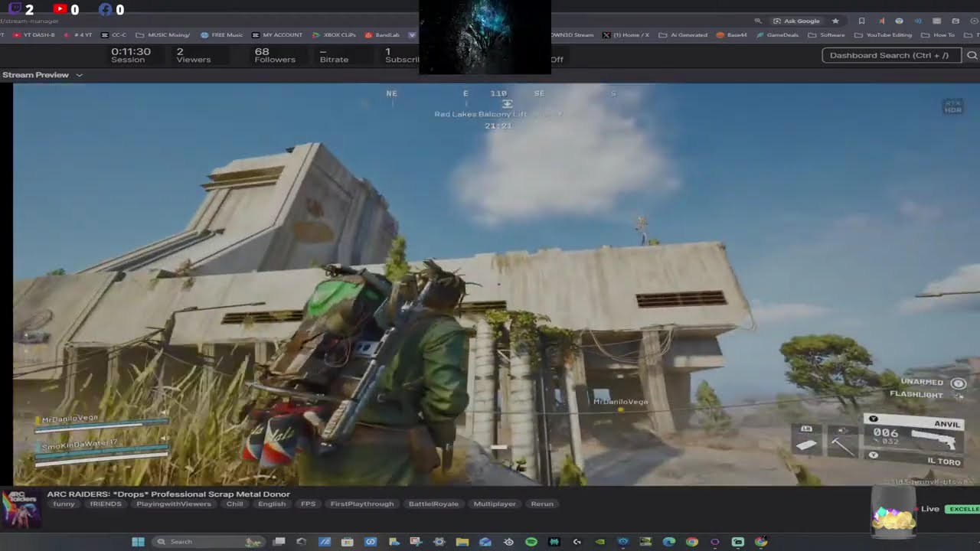The image size is (980, 551).
Task: Click the Session time 0:11:30 stat
Action: point(130,55)
